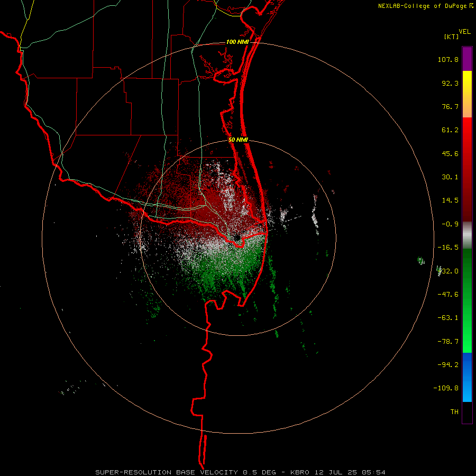Click the blue segment of color bar

(x=467, y=377)
